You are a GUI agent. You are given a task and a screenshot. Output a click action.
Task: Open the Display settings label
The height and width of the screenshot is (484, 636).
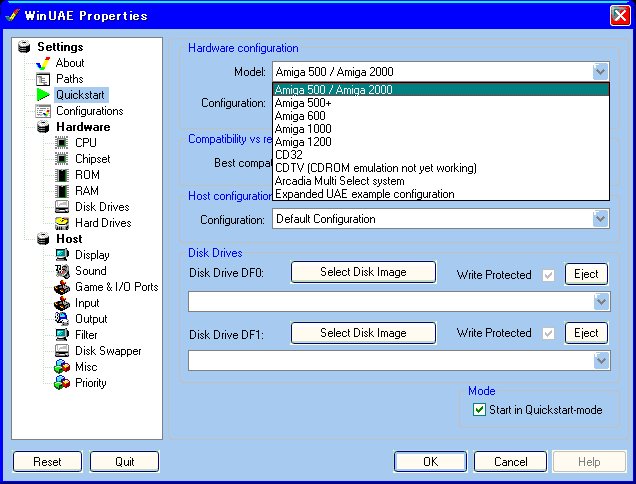[x=92, y=255]
